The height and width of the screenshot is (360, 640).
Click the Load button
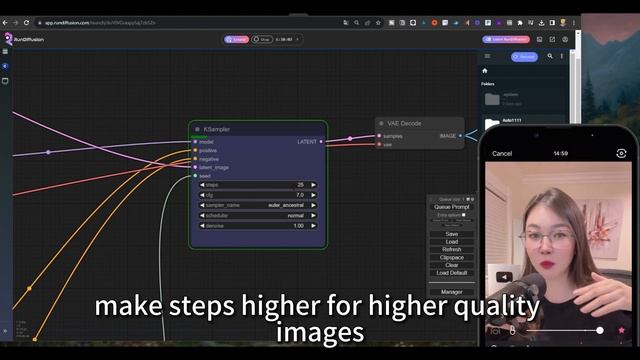pos(452,242)
